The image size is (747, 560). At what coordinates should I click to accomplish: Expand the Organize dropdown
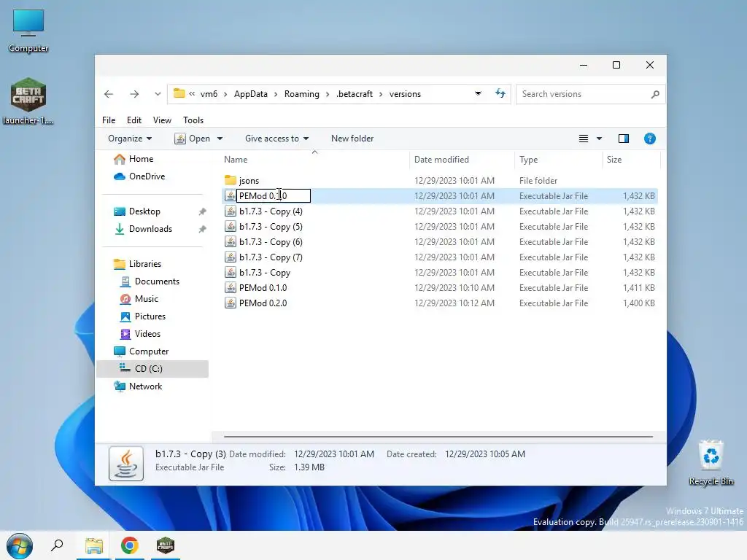pos(130,139)
